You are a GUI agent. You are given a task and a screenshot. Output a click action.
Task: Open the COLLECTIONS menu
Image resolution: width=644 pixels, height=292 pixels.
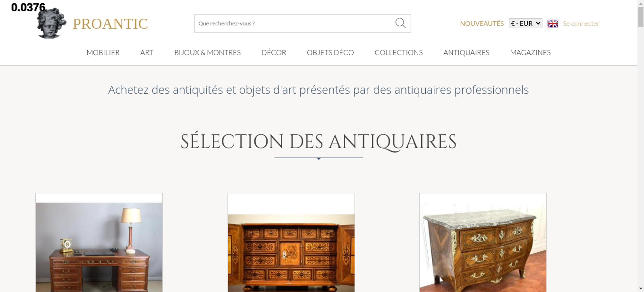coord(399,52)
